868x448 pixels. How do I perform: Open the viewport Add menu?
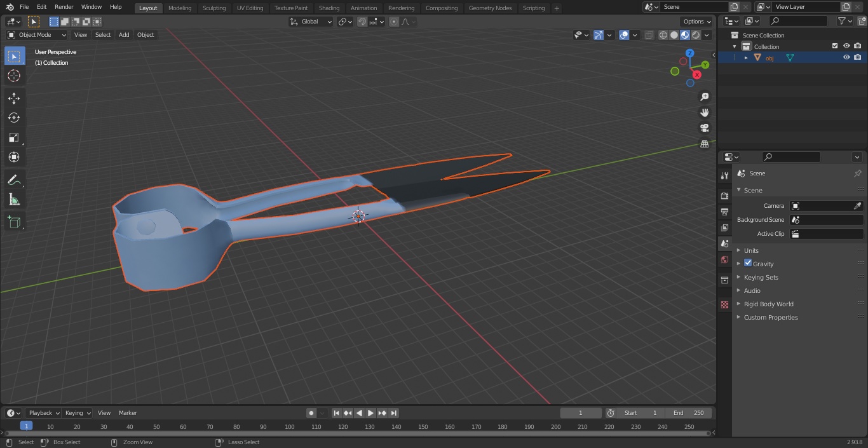tap(124, 35)
